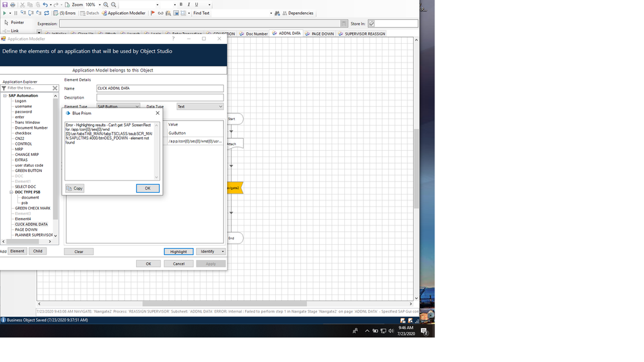Click the Step Out debug icon
This screenshot has height=362, width=644.
pos(39,13)
